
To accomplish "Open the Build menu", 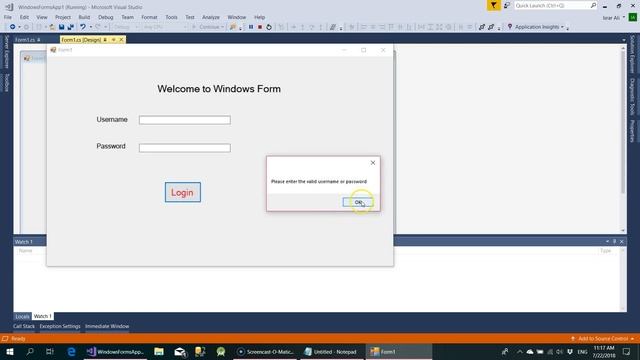I will tap(84, 17).
